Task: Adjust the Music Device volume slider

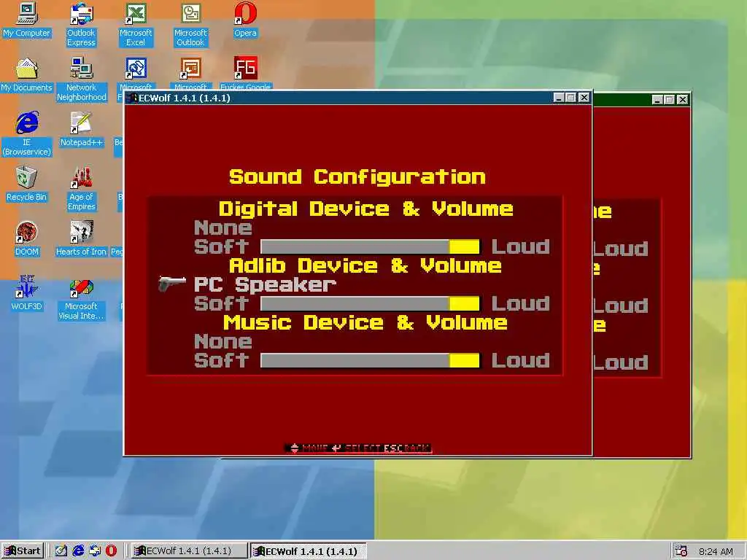Action: tap(370, 360)
